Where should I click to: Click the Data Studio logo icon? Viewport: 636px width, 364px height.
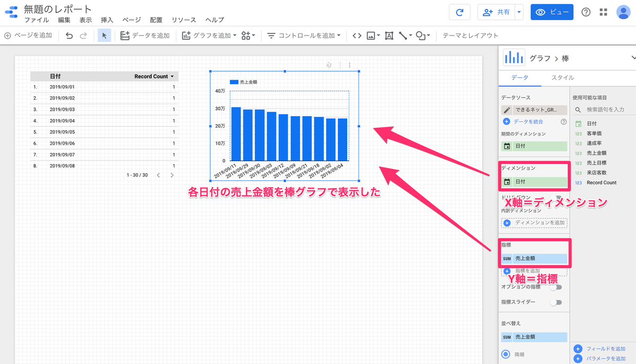coord(11,12)
